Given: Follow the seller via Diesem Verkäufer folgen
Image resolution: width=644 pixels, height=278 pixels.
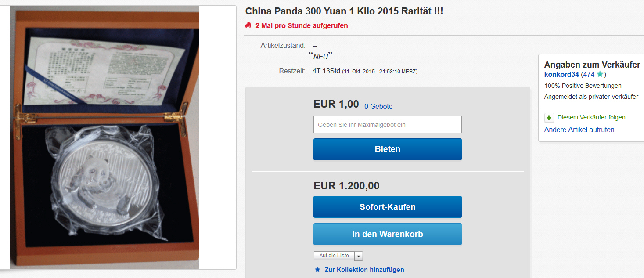Looking at the screenshot, I should tap(591, 117).
